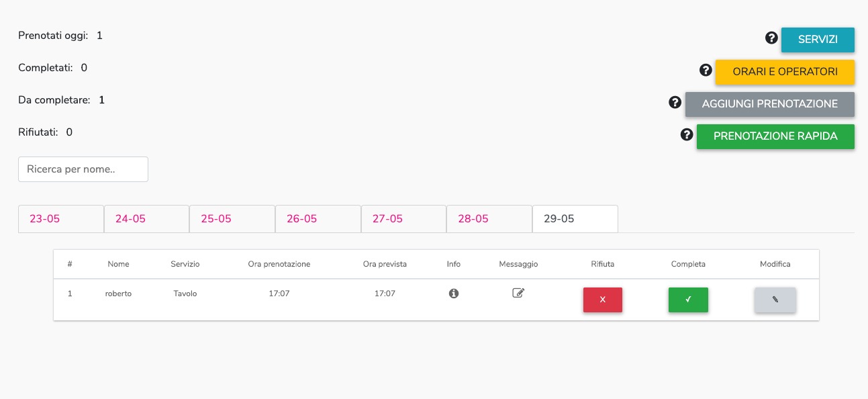
Task: Complete roberto's booking with green checkmark
Action: (x=688, y=300)
